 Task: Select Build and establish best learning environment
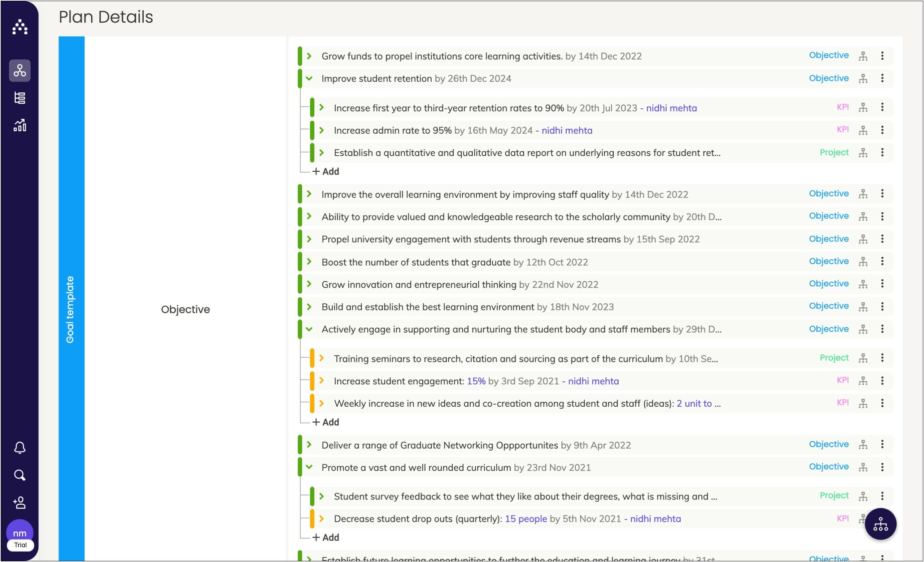pyautogui.click(x=595, y=307)
